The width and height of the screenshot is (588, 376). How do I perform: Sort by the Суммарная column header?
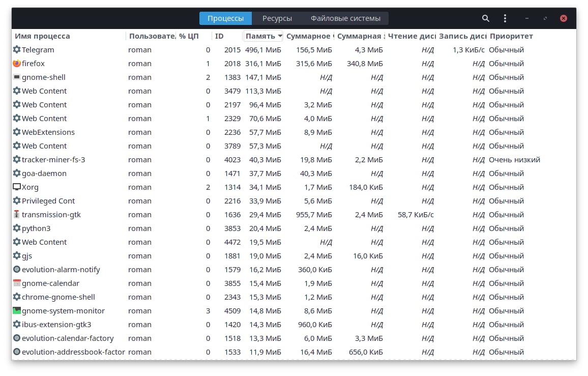click(x=360, y=36)
